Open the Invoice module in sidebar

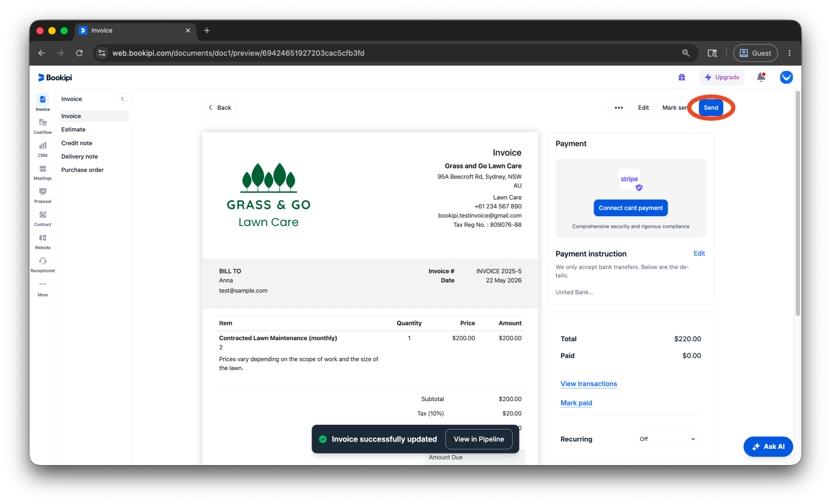click(x=43, y=102)
